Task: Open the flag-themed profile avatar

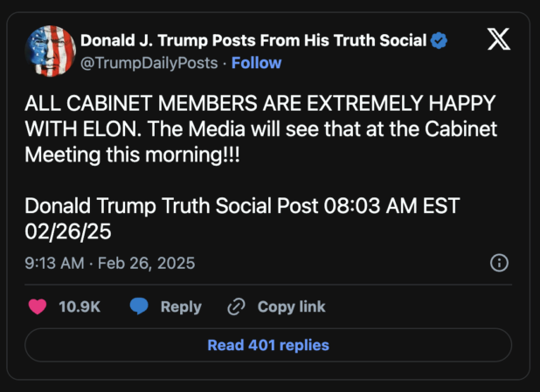Action: (49, 50)
